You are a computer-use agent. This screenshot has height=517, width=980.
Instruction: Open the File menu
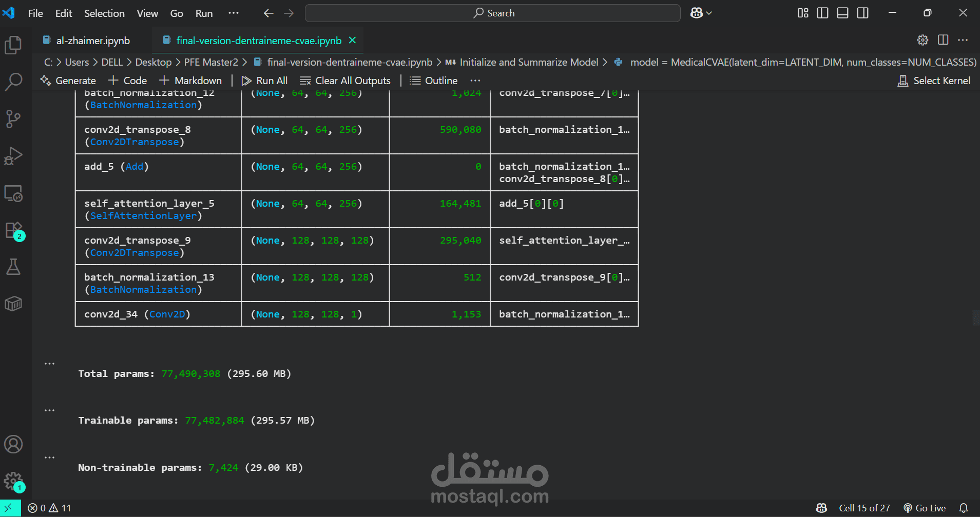(x=35, y=13)
